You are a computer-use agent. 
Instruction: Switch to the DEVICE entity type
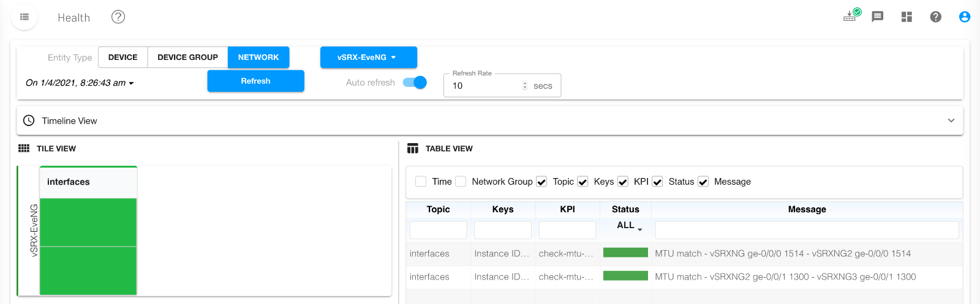coord(123,57)
